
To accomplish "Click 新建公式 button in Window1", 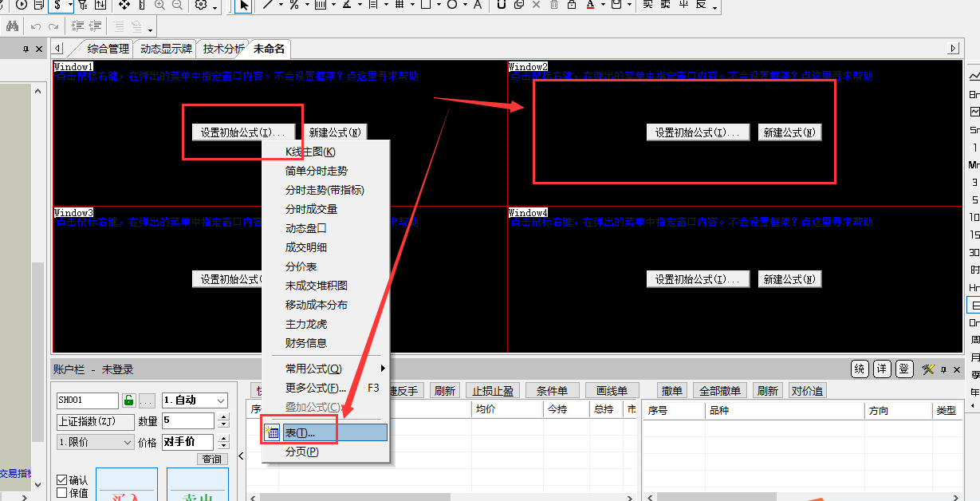I will [335, 132].
